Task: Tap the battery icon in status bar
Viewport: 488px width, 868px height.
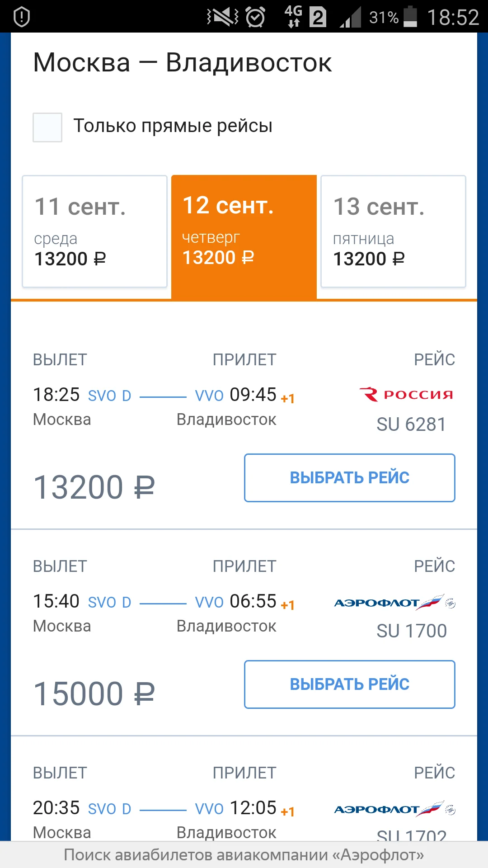Action: (410, 17)
